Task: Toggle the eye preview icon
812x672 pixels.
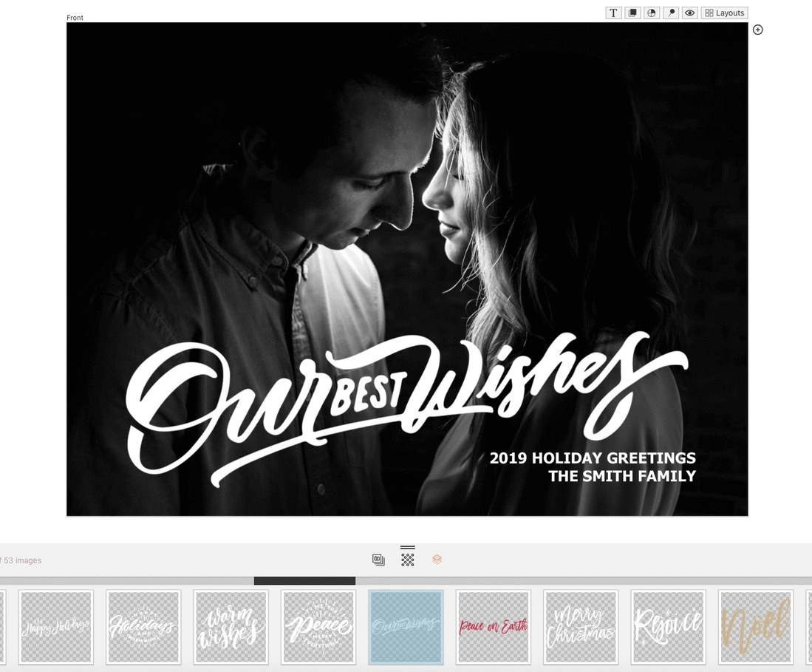Action: (690, 13)
